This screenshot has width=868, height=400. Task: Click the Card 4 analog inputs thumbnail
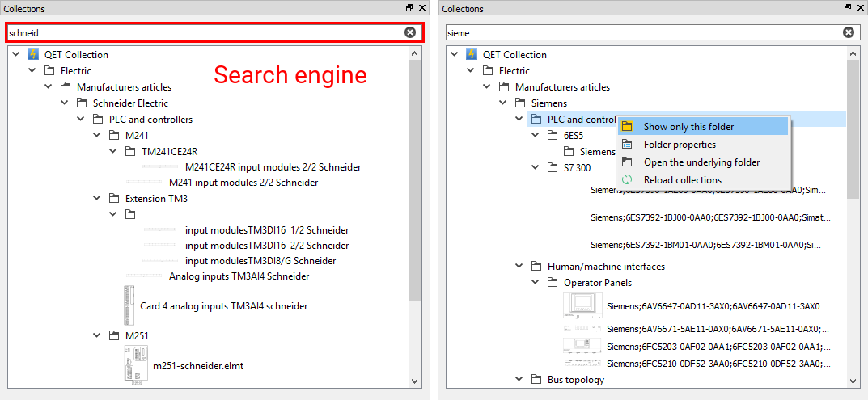click(x=130, y=305)
